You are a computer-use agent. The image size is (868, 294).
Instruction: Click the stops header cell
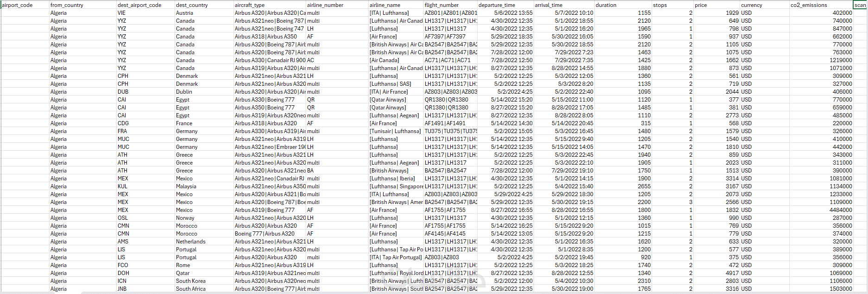(x=673, y=5)
